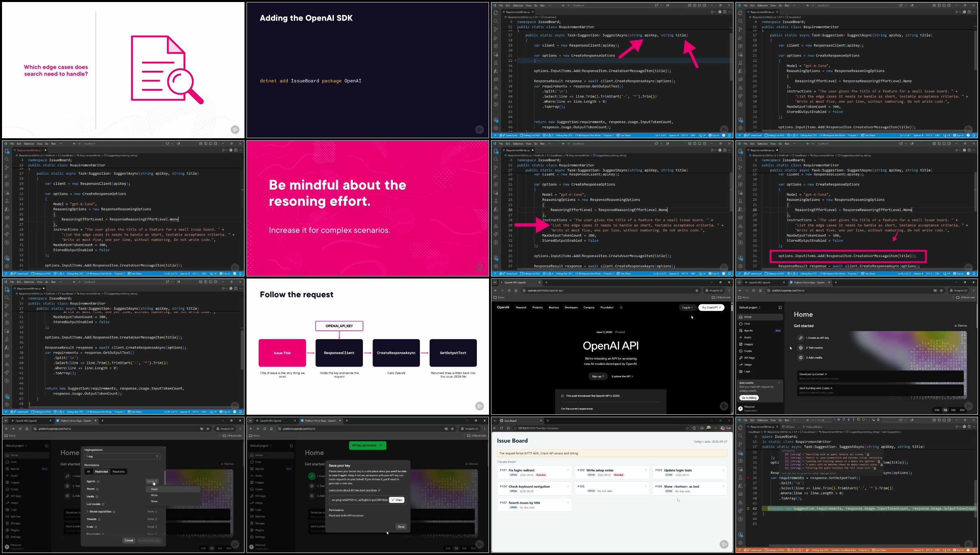
Task: Open the 1 dag expiration dropdown
Action: [122, 456]
